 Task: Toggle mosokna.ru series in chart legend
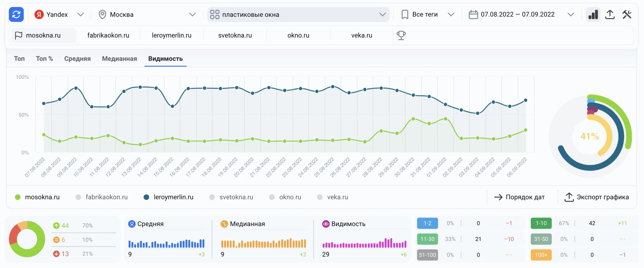coord(37,197)
